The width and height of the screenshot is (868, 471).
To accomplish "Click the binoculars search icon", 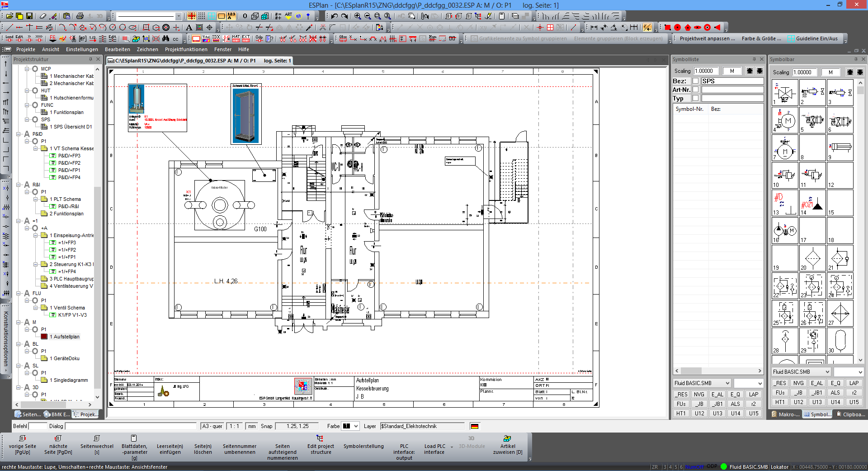I will tap(165, 39).
